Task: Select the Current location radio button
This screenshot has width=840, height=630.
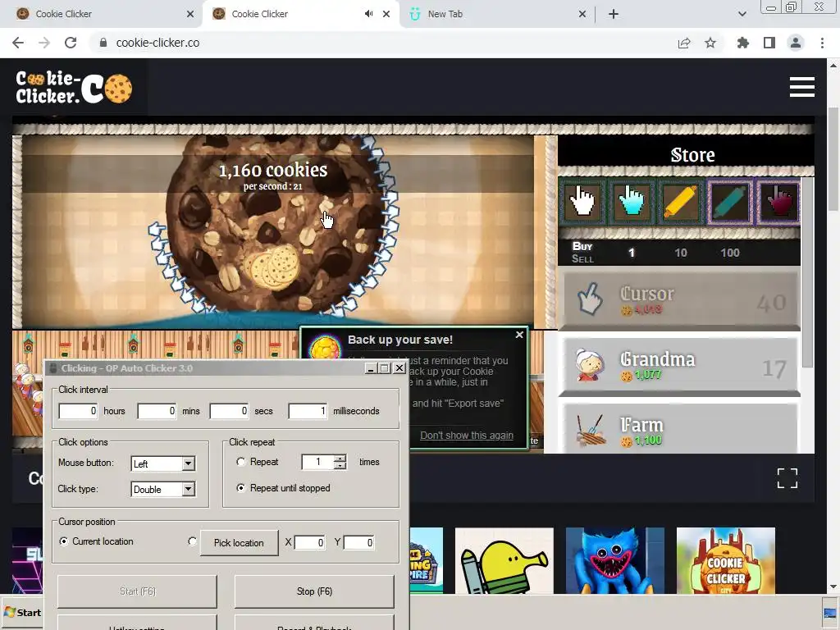Action: point(64,541)
